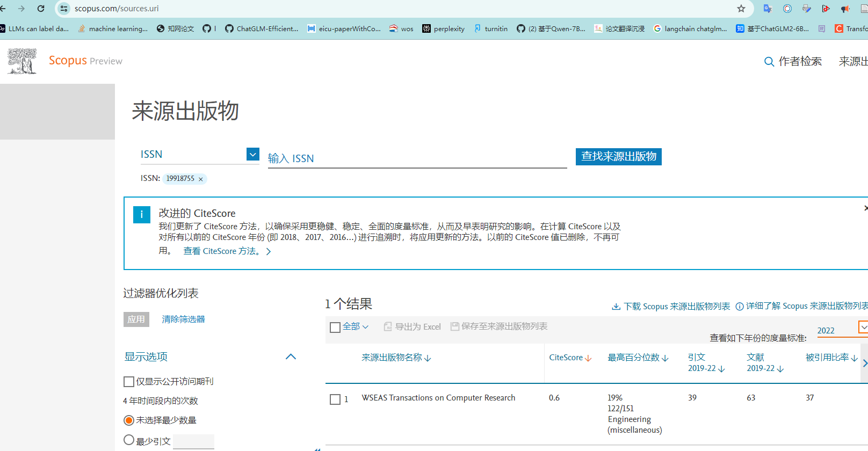
Task: Click 查找来源出版物 search button
Action: (619, 156)
